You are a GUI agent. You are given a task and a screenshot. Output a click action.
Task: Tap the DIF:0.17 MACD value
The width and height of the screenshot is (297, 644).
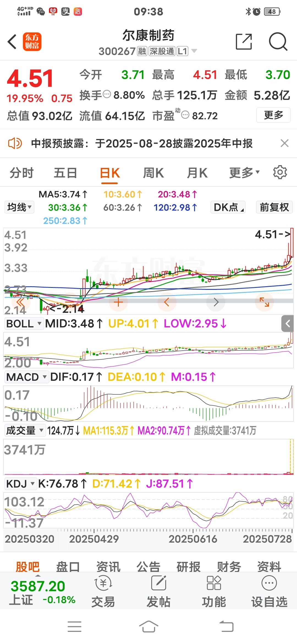[x=76, y=377]
